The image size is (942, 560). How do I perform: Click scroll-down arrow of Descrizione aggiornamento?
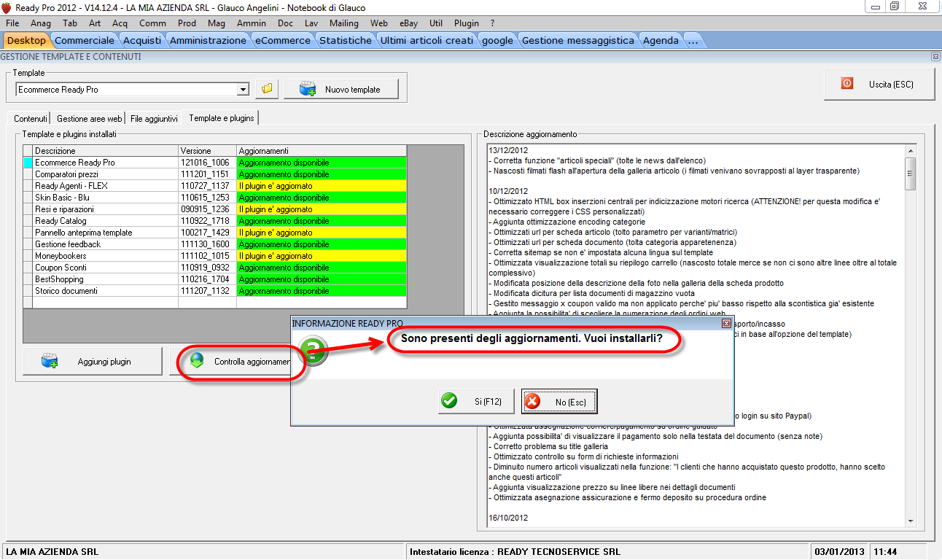[x=910, y=521]
